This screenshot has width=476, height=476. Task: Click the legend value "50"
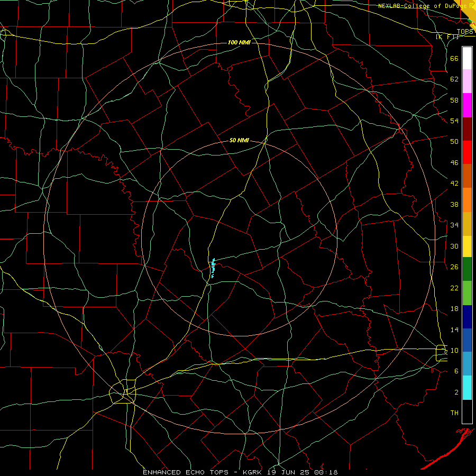[454, 142]
